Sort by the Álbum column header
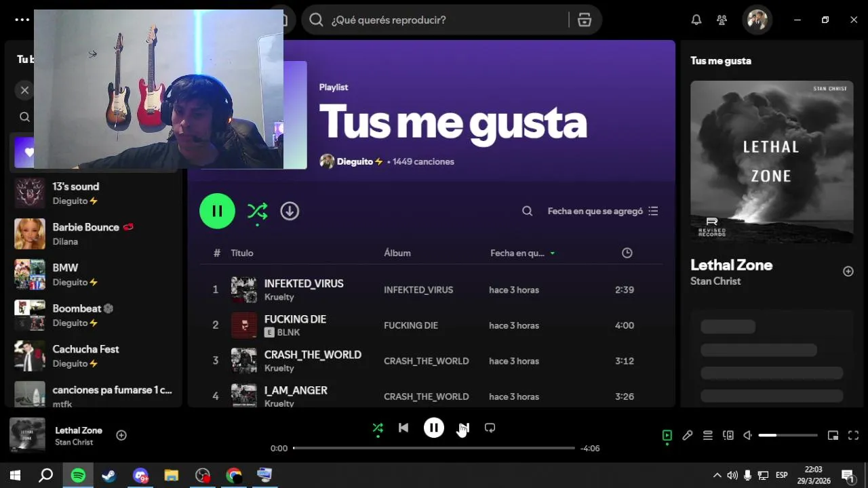This screenshot has height=488, width=868. (x=397, y=253)
